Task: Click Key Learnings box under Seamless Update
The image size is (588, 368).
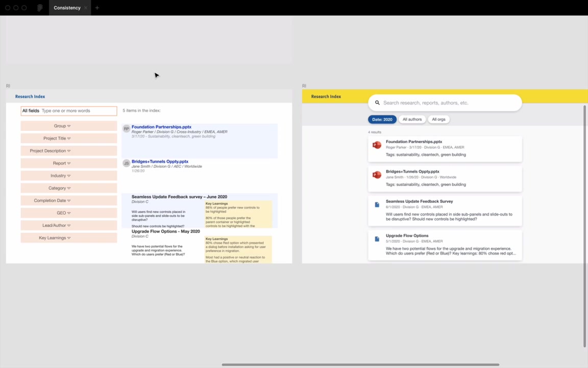Action: [238, 215]
